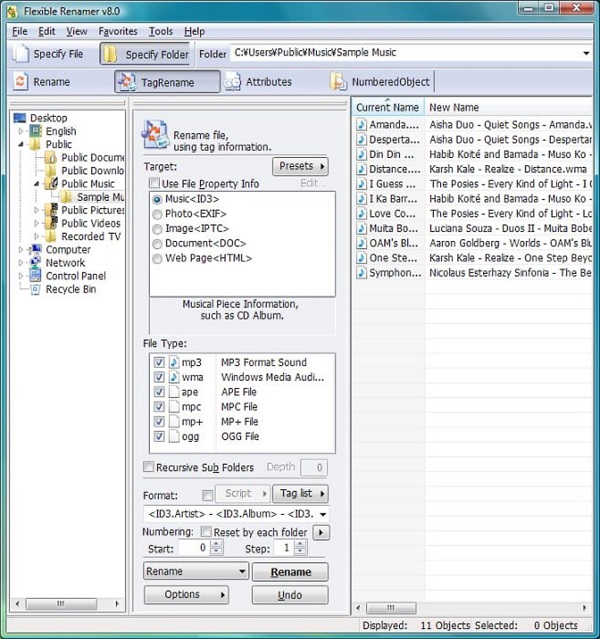The image size is (600, 639).
Task: Open the Presets dropdown button
Action: tap(300, 166)
